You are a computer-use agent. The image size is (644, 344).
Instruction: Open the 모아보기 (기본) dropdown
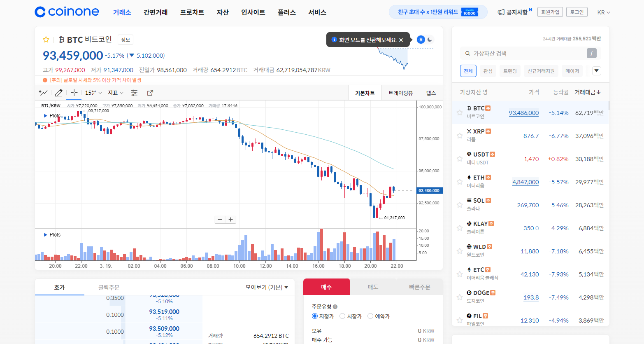267,287
